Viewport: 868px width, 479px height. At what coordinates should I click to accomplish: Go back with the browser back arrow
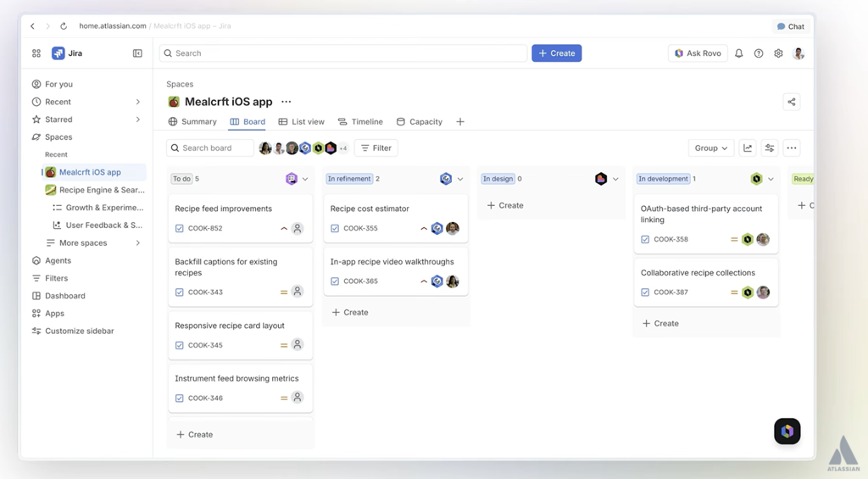point(33,26)
